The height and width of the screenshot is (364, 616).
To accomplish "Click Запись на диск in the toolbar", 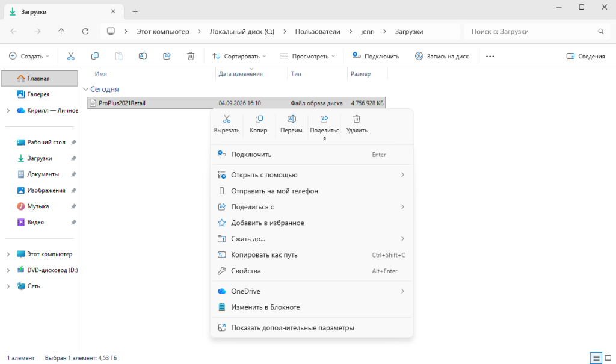I will pyautogui.click(x=442, y=56).
